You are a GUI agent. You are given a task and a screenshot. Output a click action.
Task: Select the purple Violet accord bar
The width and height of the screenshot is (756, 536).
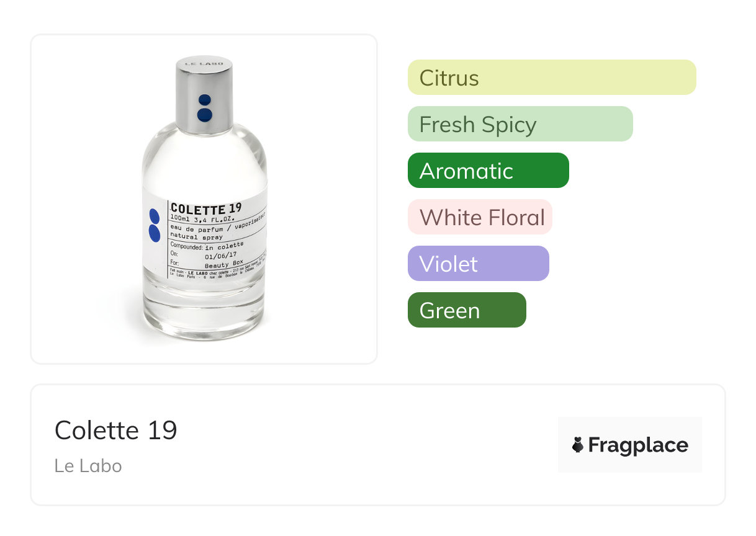click(478, 264)
